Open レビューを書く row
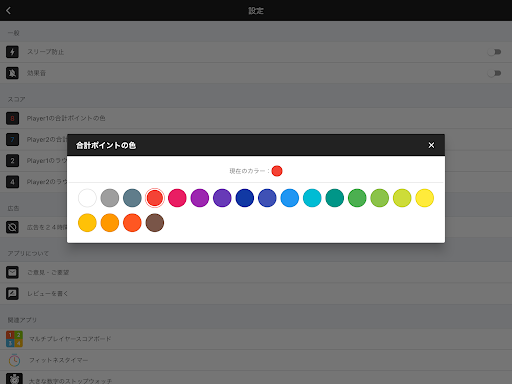Screen dimensions: 512x384 pos(256,294)
